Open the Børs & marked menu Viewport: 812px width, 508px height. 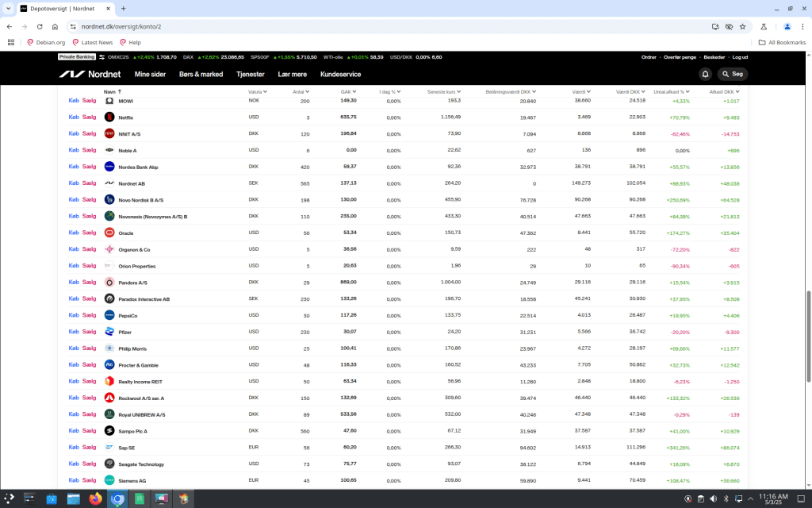tap(201, 74)
